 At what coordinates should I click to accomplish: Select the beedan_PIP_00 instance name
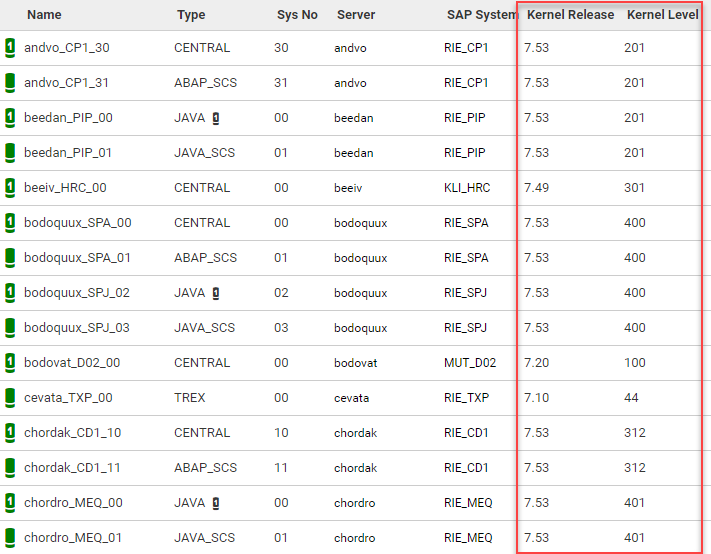click(x=68, y=117)
